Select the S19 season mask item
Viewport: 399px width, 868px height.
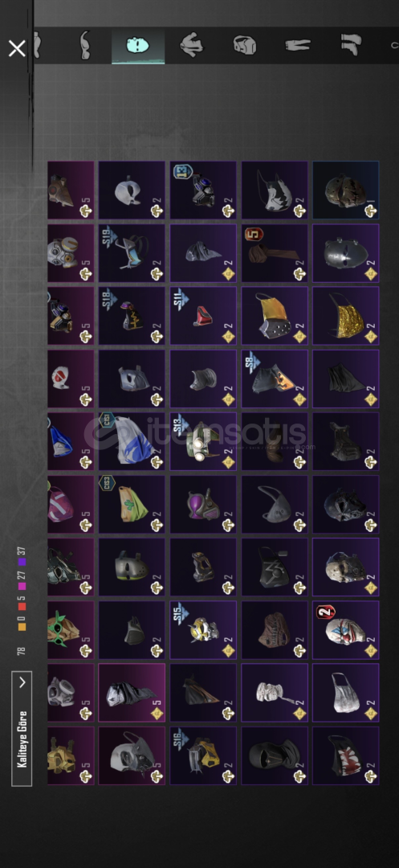click(x=132, y=253)
